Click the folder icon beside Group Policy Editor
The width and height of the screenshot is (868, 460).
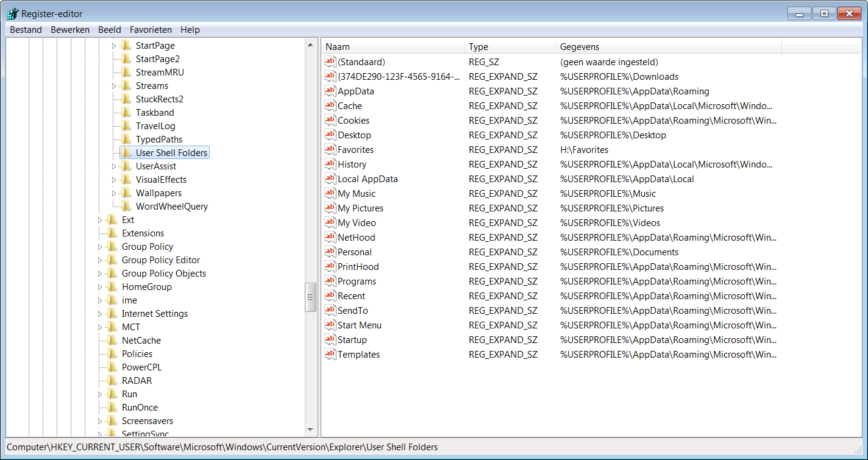(x=112, y=260)
